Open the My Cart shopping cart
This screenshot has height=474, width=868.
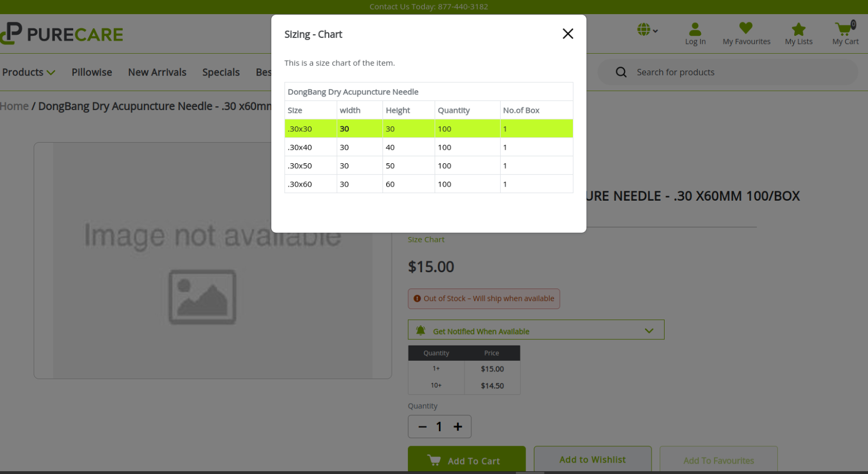[844, 29]
